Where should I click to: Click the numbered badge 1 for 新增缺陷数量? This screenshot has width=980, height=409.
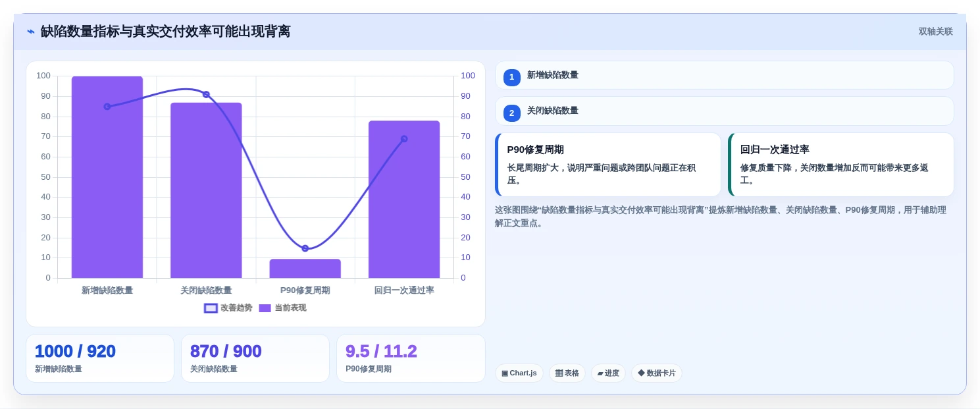(x=512, y=77)
